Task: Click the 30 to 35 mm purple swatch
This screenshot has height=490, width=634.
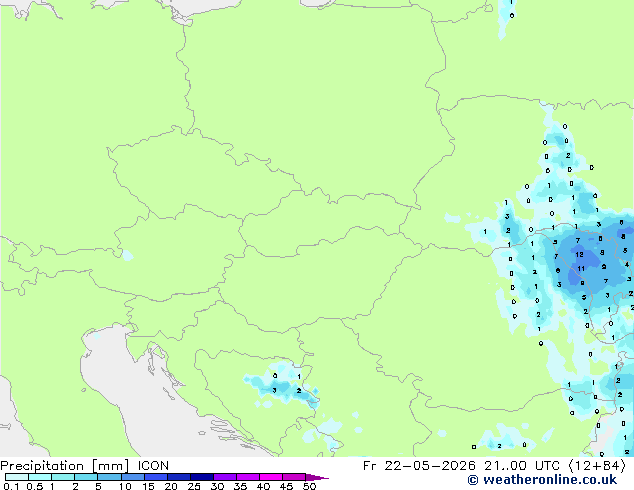Action: coord(225,477)
